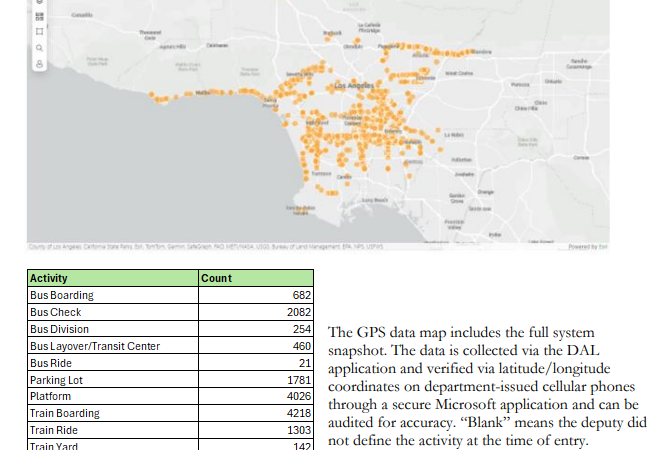Click the Malibu label on the map

(x=204, y=91)
